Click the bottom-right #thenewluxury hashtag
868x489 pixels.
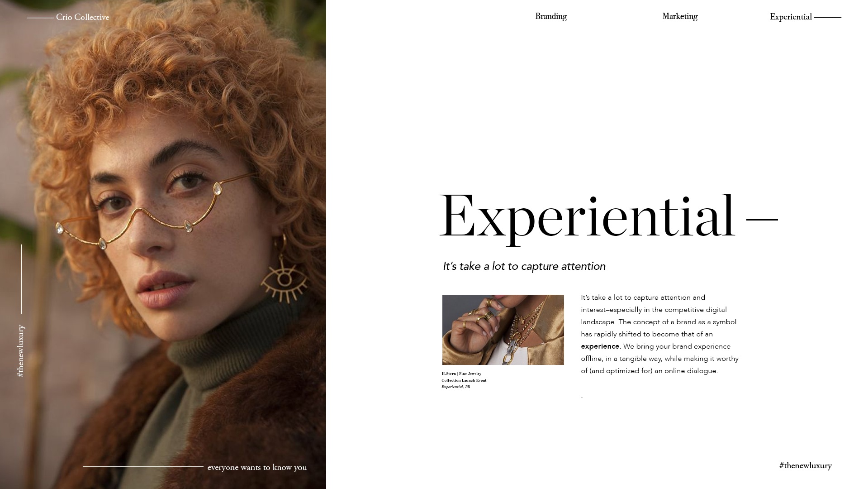point(805,465)
